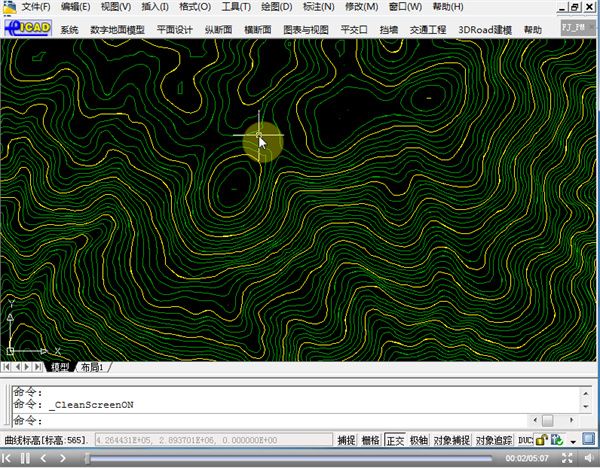Click the 3DRoad建模 menu button
Image resolution: width=600 pixels, height=468 pixels.
485,30
